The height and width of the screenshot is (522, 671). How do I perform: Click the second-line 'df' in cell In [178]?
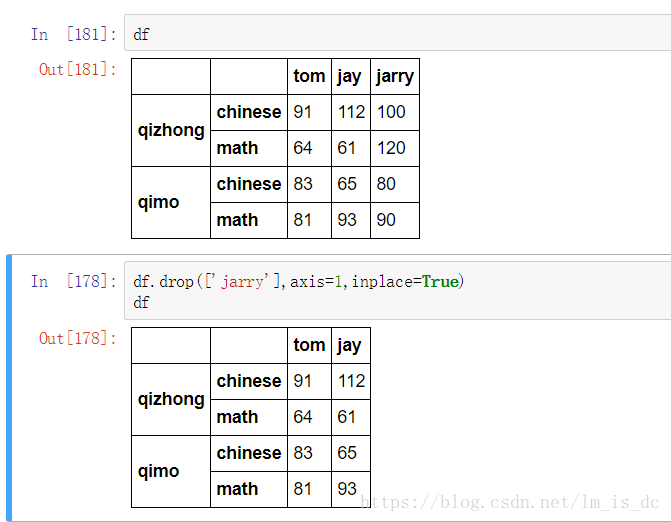[141, 303]
